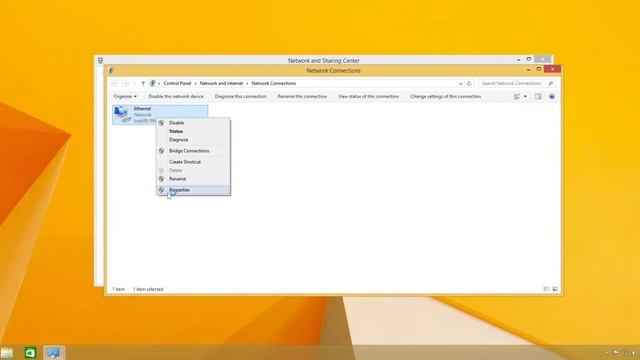This screenshot has width=640, height=360.
Task: Choose Properties from the context menu
Action: [x=193, y=190]
